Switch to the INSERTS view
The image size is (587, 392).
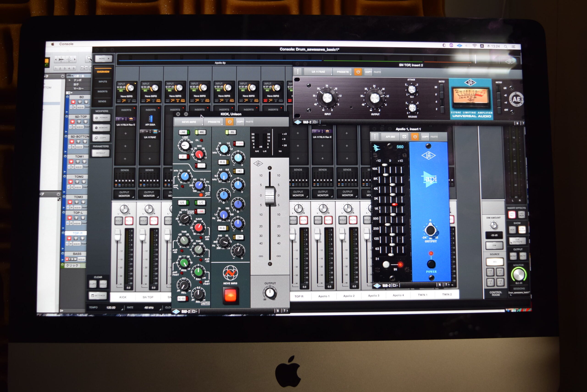[102, 91]
